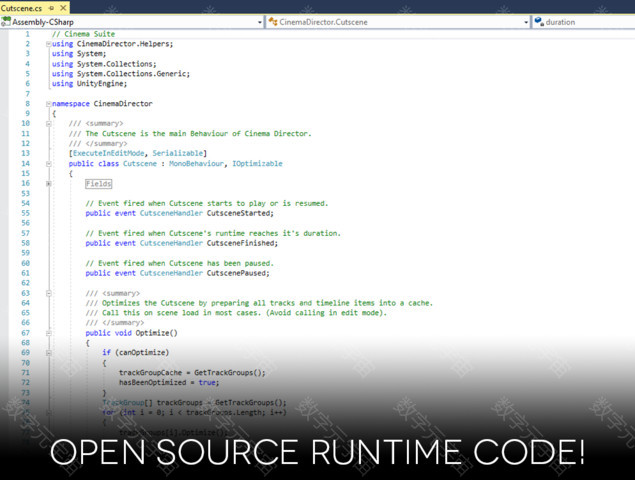Click the 'IOptimizable' interface name
Screen dimensions: 635x480
point(257,164)
